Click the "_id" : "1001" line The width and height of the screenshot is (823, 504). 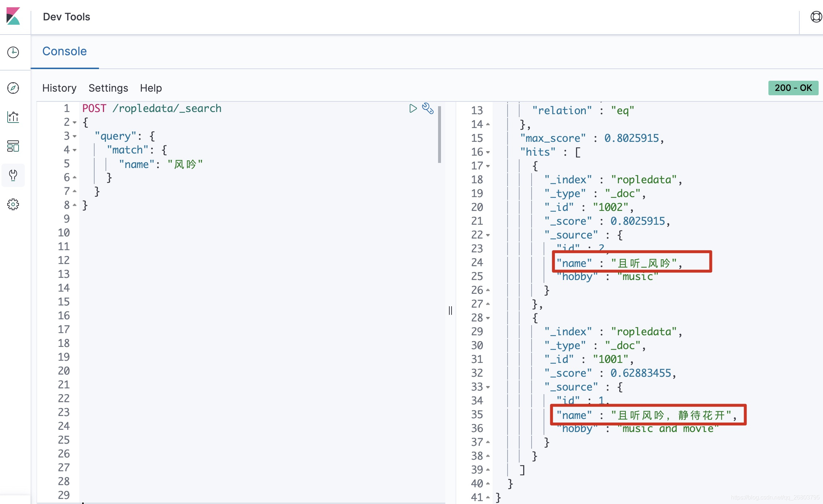[589, 359]
